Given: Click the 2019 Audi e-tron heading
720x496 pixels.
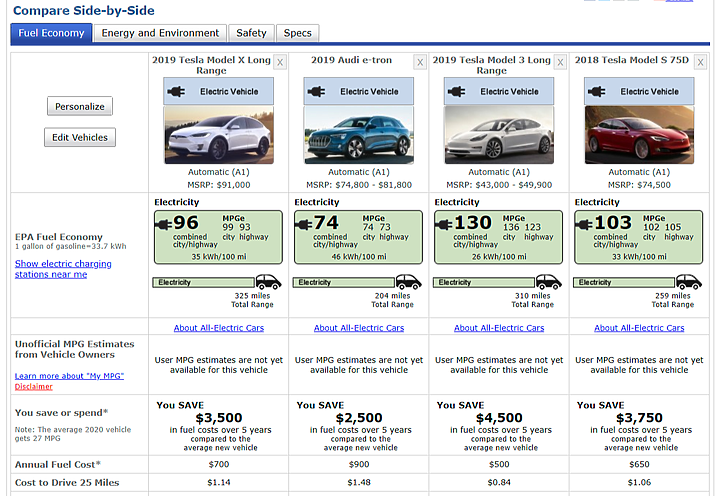Looking at the screenshot, I should point(352,60).
